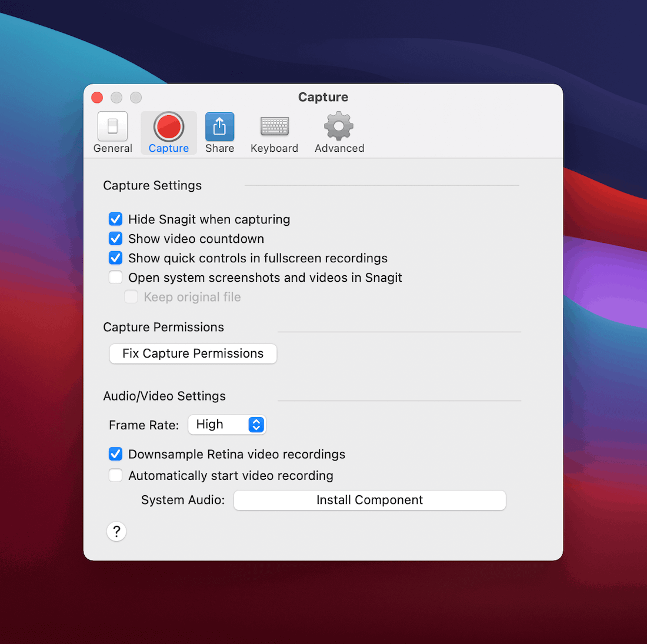The height and width of the screenshot is (644, 647).
Task: Install the System Audio component
Action: [x=369, y=500]
